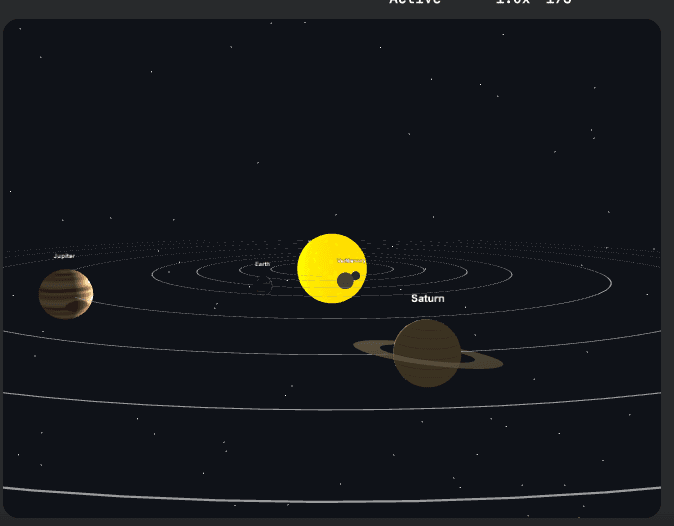Image resolution: width=674 pixels, height=526 pixels.
Task: Click the Saturn text label
Action: (428, 299)
